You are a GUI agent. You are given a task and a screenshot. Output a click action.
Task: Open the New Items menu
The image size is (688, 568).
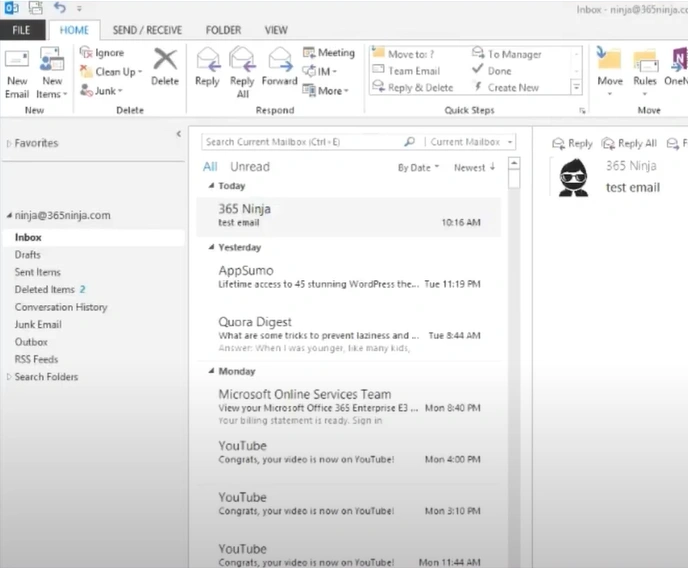(52, 74)
